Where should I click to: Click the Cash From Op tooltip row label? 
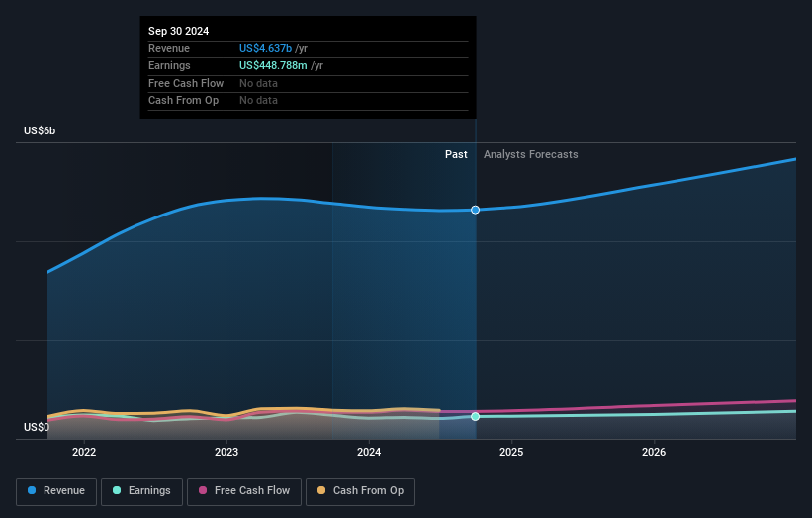pos(183,101)
